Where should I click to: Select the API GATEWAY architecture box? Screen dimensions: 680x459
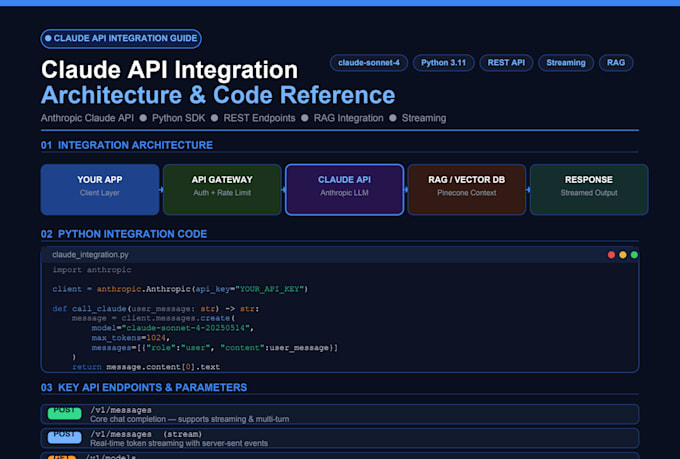coord(222,190)
